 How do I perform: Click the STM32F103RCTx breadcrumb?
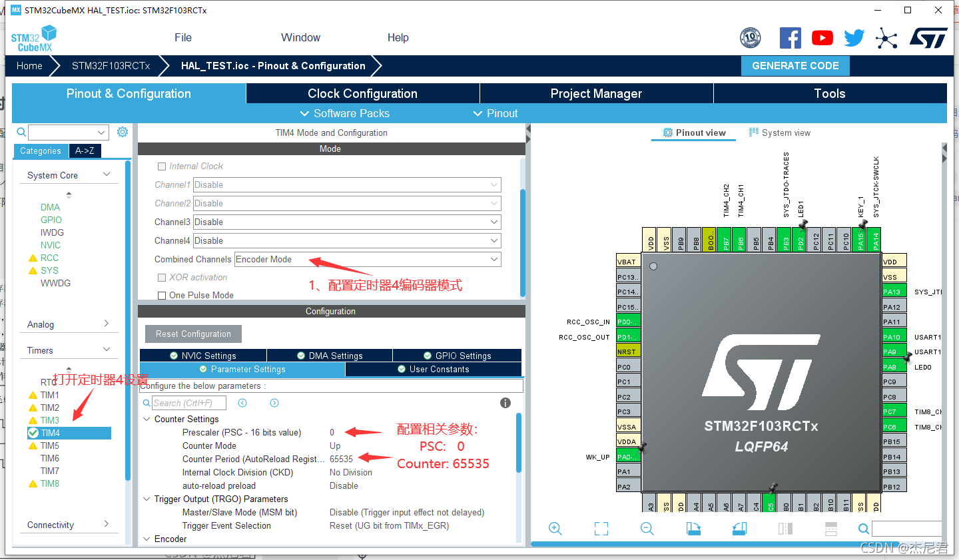tap(111, 66)
